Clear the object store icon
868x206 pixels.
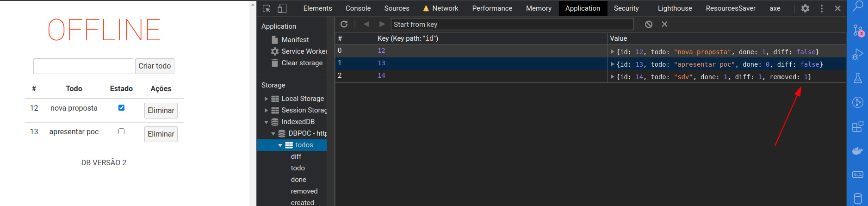point(649,24)
